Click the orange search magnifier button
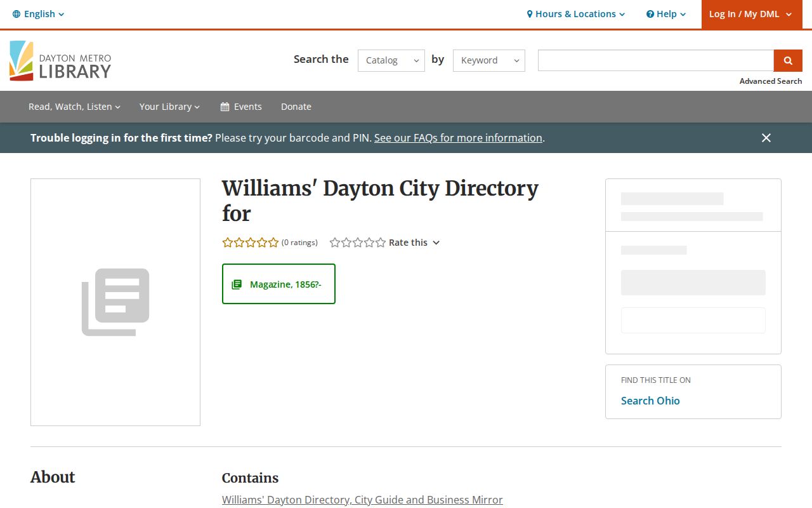Viewport: 812px width, 508px height. pos(787,60)
